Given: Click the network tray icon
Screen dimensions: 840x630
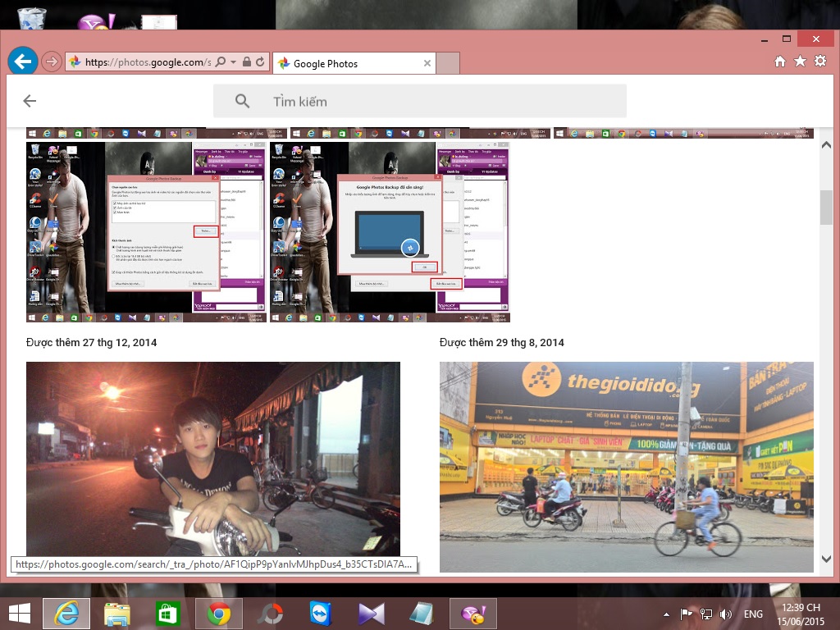Looking at the screenshot, I should click(x=706, y=614).
